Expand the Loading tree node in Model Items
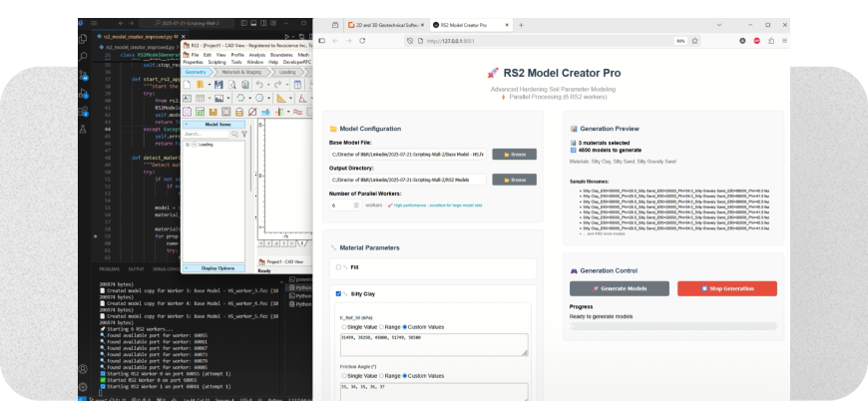868x401 pixels. (188, 144)
